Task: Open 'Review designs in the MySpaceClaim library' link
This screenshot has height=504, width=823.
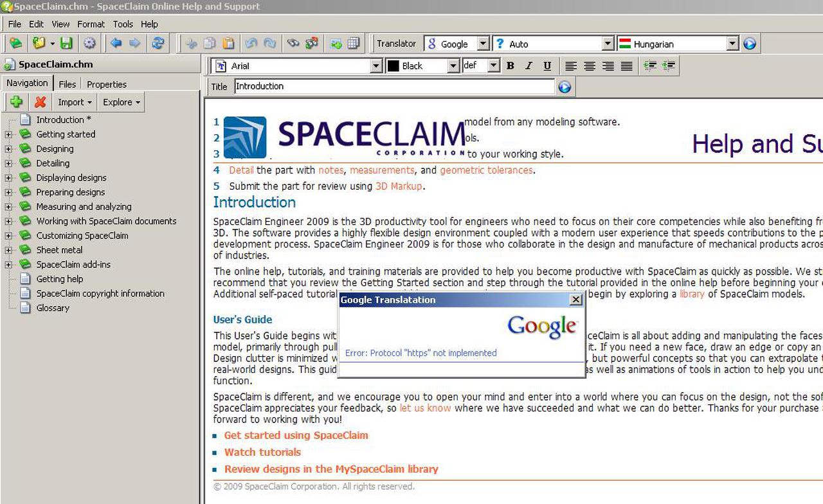Action: (331, 469)
